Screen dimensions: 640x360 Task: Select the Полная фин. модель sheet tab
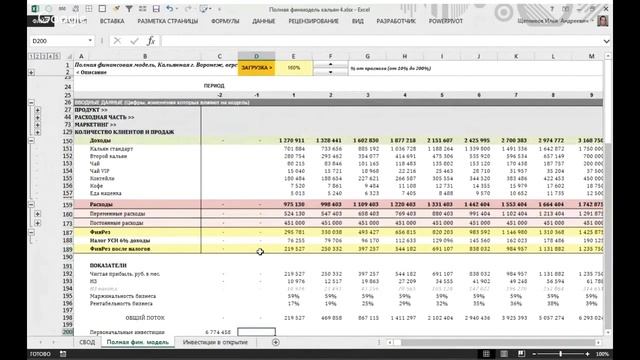138,342
